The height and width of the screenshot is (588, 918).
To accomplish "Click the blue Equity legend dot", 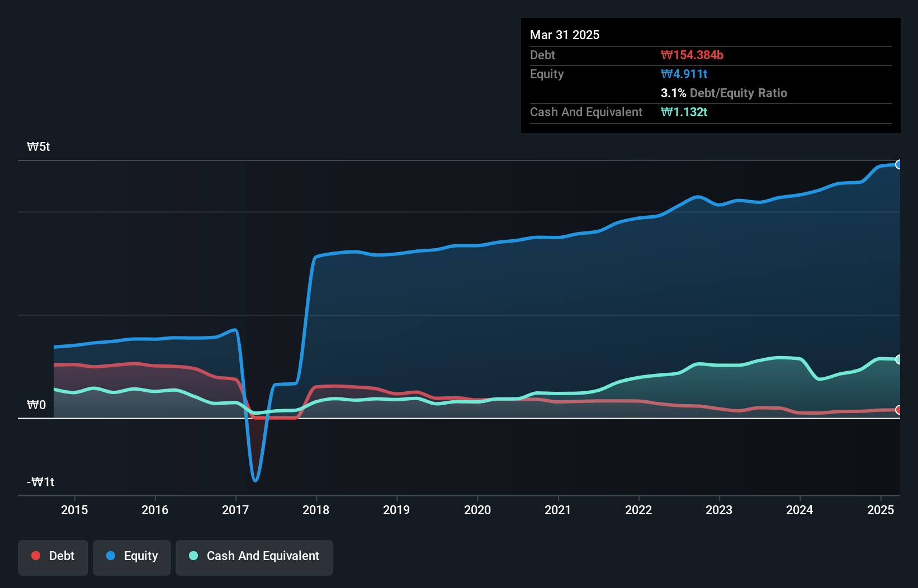I will (111, 556).
